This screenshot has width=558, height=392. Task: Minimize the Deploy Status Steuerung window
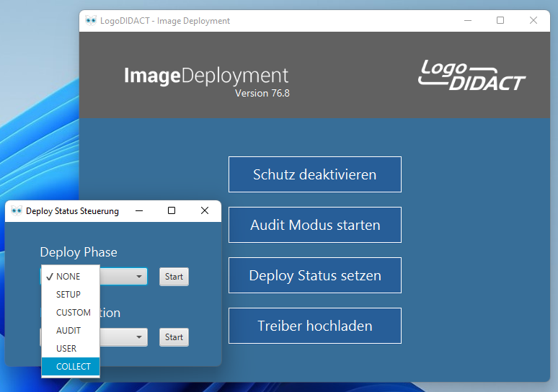pos(139,210)
